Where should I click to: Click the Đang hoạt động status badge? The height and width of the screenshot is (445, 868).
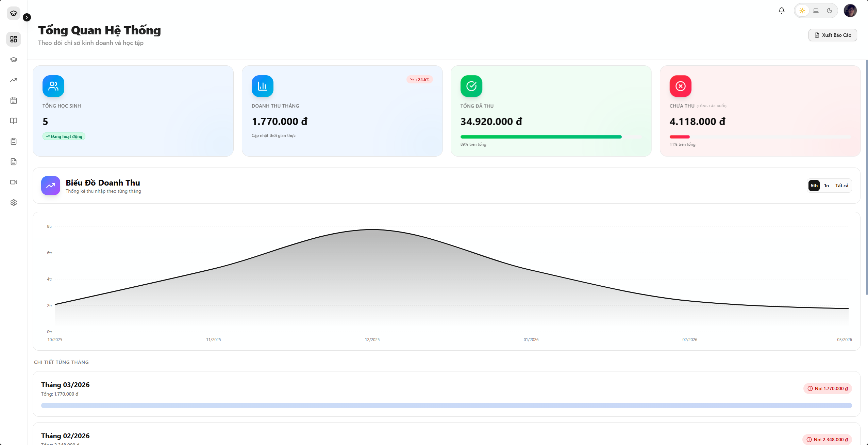(x=64, y=137)
